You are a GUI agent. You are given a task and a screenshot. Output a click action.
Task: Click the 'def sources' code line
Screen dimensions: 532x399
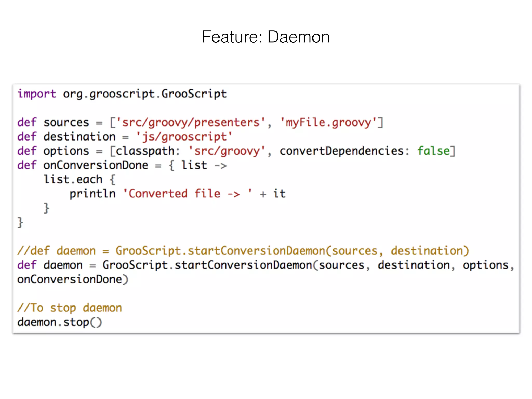(x=200, y=122)
